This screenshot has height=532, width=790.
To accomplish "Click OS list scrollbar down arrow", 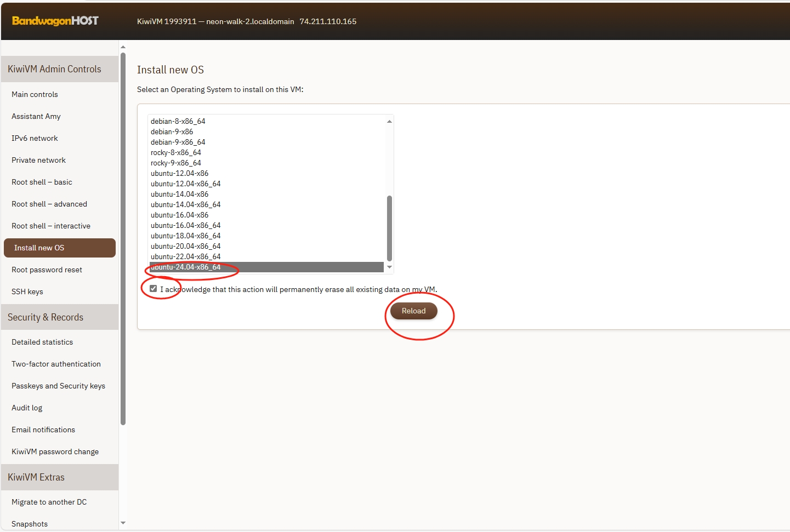I will coord(389,267).
